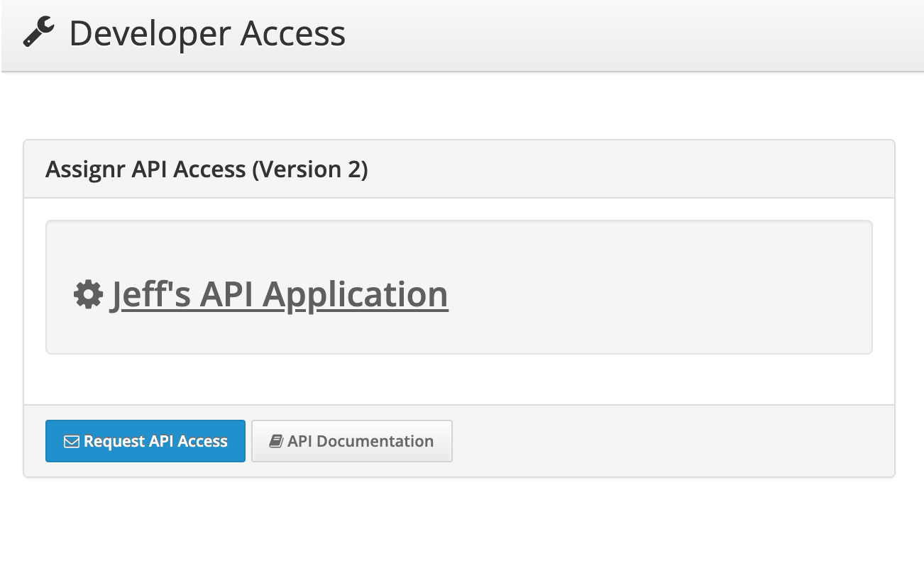Click the gear icon beside Jeff's API Application
The height and width of the screenshot is (563, 924).
point(89,295)
